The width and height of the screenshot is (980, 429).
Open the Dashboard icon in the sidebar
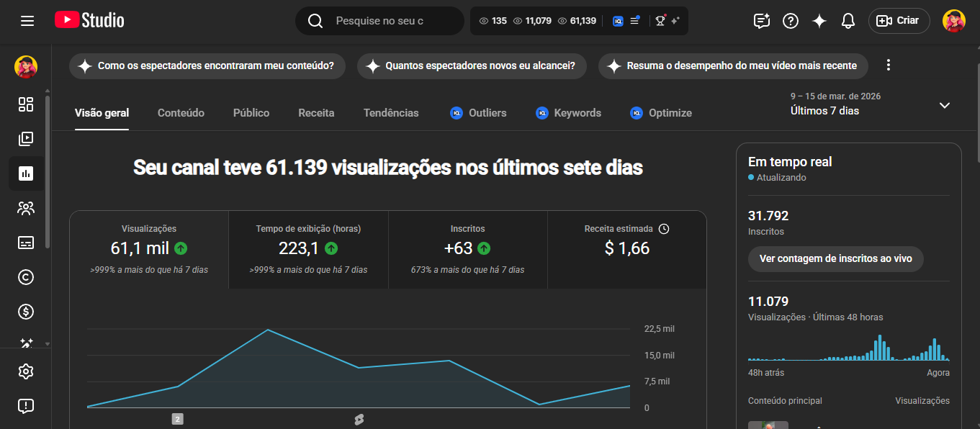point(26,104)
